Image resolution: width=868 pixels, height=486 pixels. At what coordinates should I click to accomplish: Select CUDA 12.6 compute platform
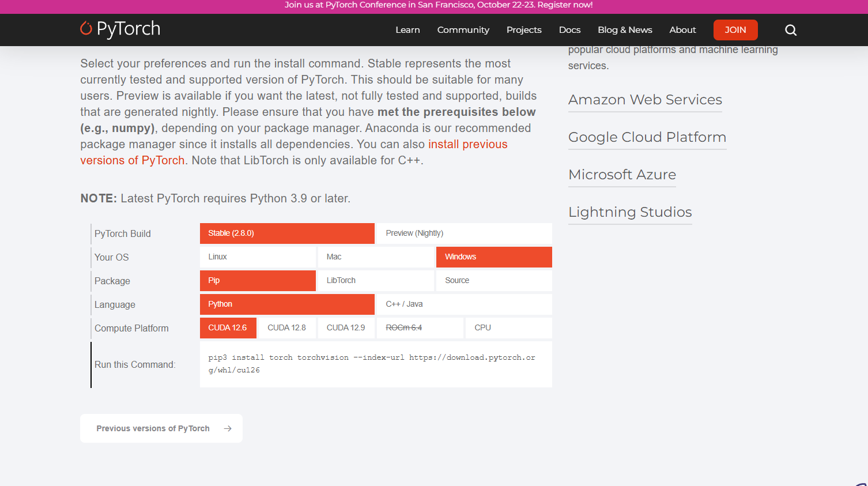228,328
